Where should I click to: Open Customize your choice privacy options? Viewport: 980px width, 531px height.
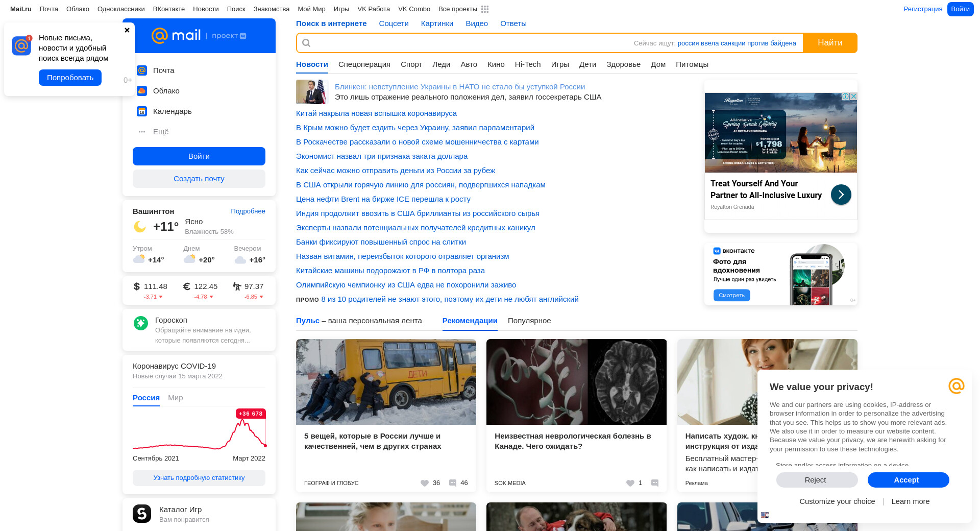(x=837, y=501)
